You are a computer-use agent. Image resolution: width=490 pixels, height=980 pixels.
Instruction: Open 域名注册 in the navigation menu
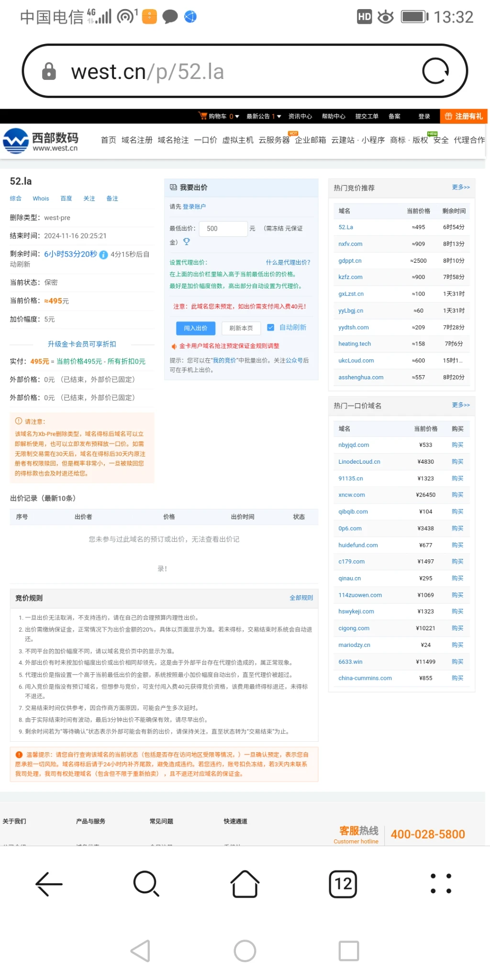click(x=137, y=140)
